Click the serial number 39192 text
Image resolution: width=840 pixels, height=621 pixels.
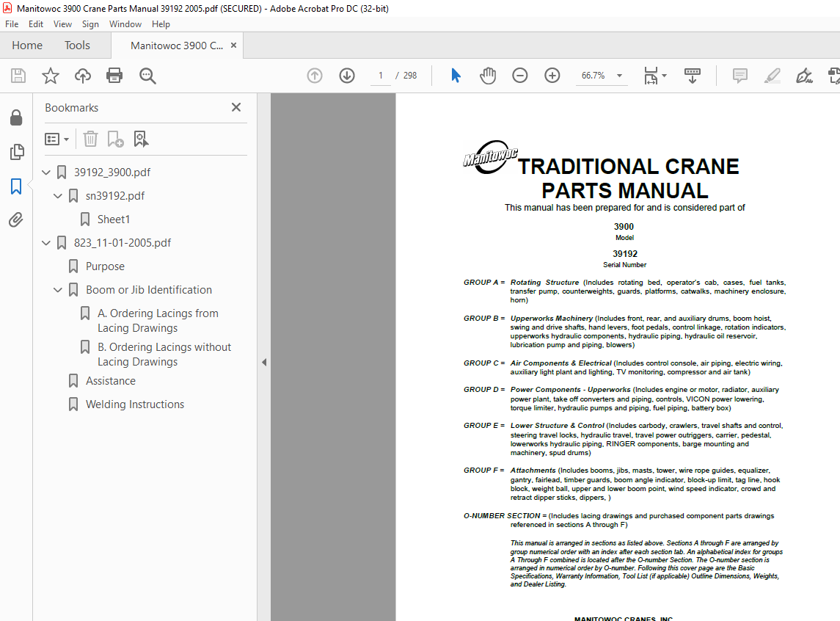(624, 254)
